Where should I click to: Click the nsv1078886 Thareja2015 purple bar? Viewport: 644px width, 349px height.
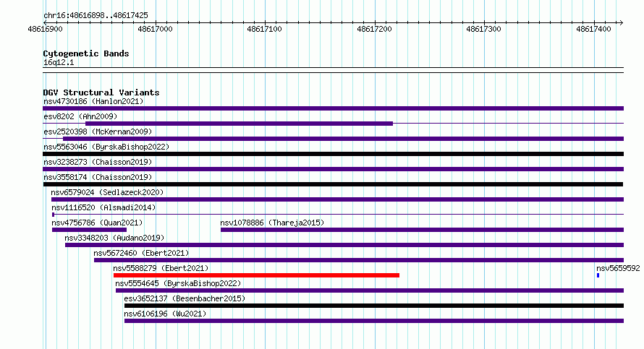(422, 230)
